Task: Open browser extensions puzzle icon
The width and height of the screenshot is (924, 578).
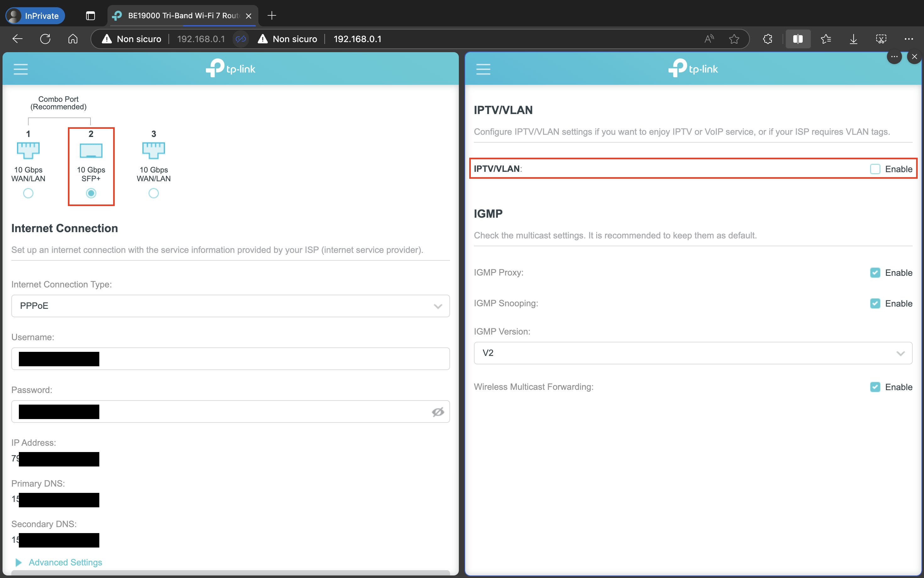Action: coord(767,39)
